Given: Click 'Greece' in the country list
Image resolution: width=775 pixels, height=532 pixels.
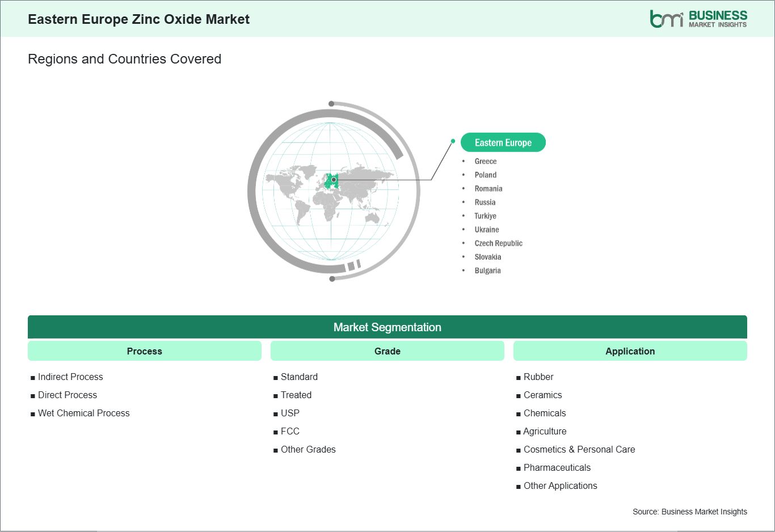Looking at the screenshot, I should tap(486, 162).
